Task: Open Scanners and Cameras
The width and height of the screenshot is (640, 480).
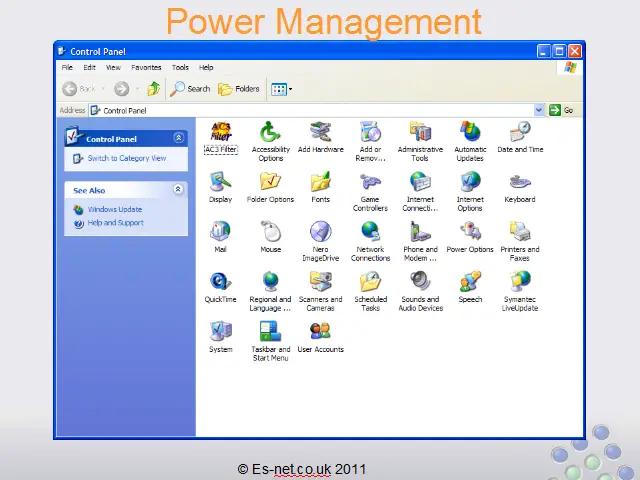Action: point(320,291)
